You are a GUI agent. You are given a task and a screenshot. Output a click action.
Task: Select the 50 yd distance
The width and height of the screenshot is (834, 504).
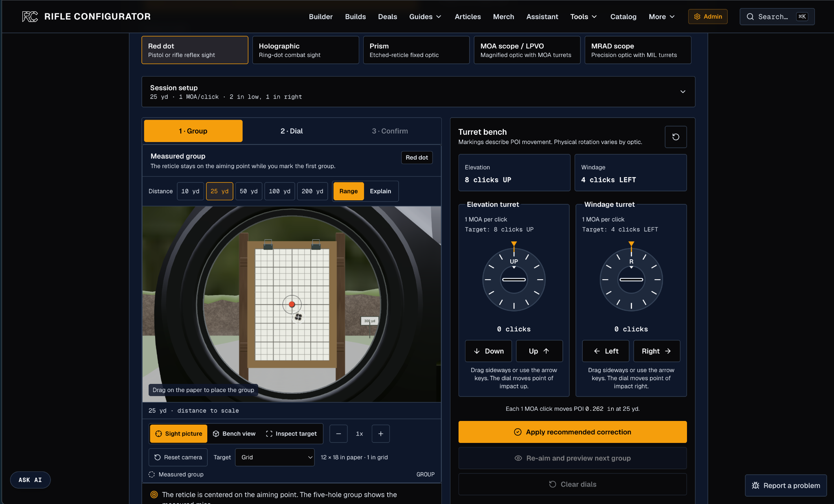[248, 191]
